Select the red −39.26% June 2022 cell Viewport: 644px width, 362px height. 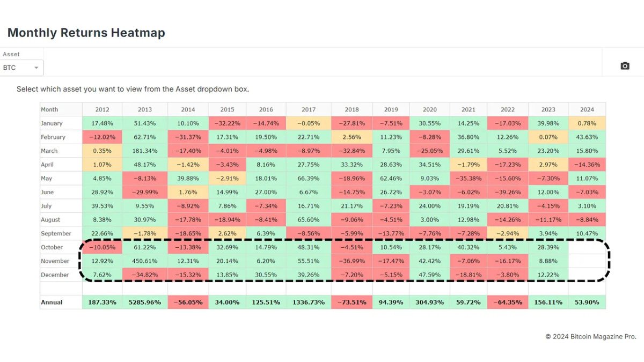pyautogui.click(x=507, y=192)
